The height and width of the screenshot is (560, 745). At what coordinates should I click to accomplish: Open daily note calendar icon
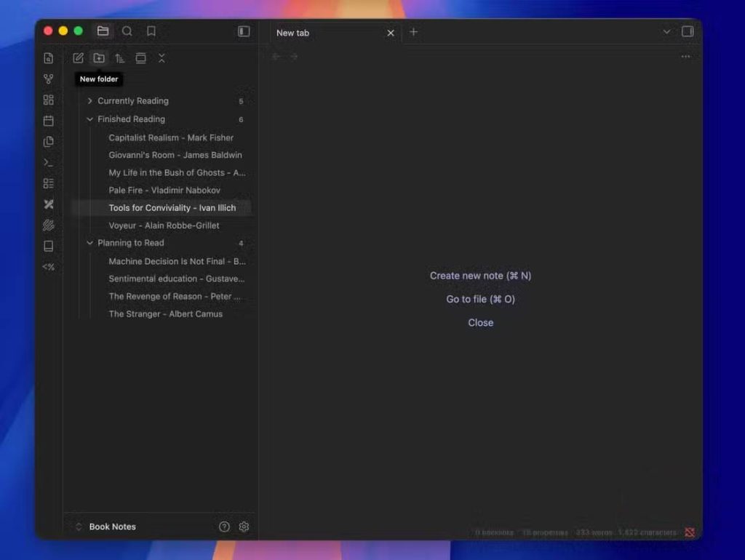pos(49,121)
